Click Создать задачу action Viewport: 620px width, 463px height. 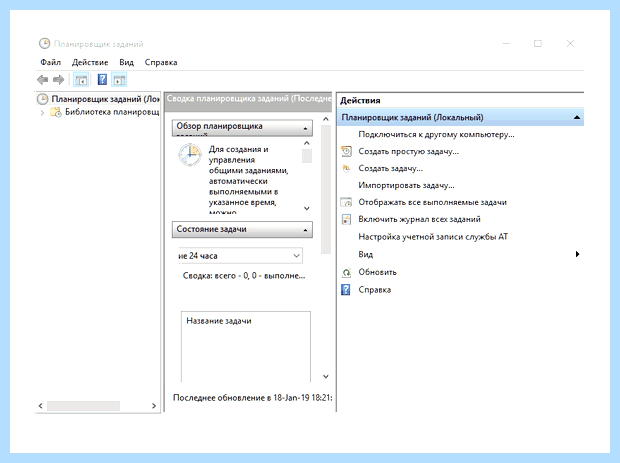click(x=390, y=168)
